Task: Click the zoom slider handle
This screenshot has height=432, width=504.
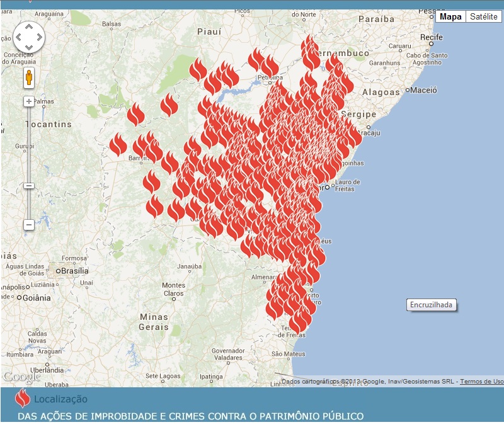Action: click(x=28, y=186)
